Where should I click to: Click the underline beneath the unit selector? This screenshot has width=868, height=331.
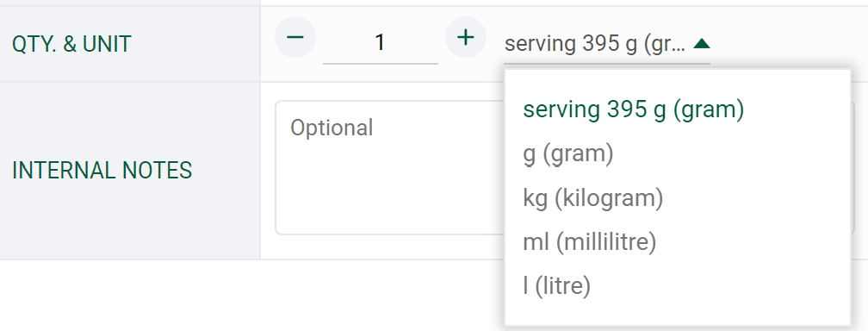coord(607,64)
